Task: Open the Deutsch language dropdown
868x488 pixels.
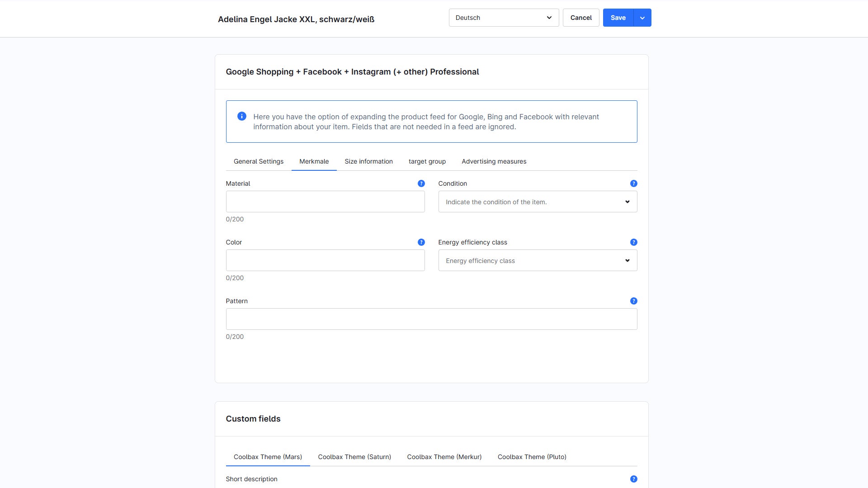Action: (x=504, y=18)
